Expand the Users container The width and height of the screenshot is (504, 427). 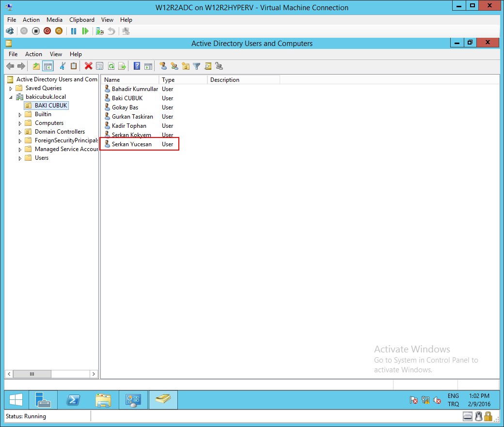(20, 158)
